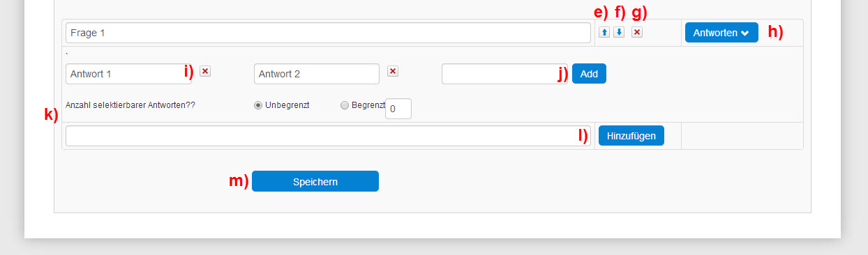Click the Begrenzt number field showing 0

click(x=398, y=109)
